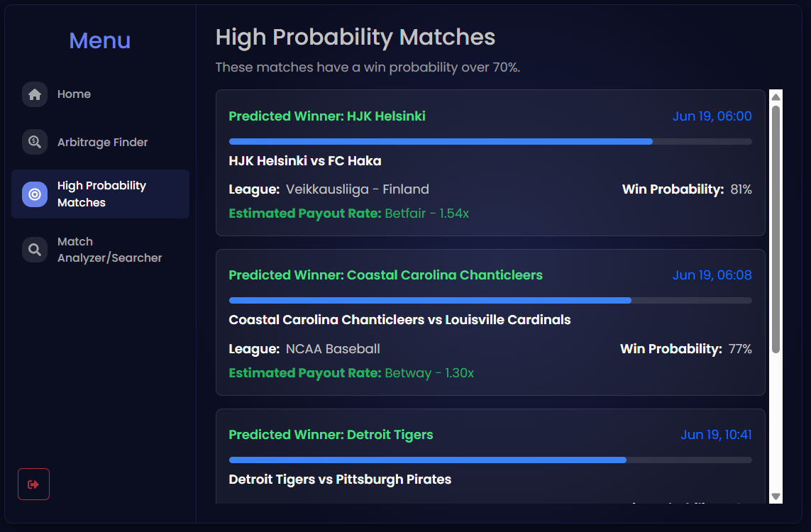Click Coastal Carolina Chanticleers probability bar
Image resolution: width=811 pixels, height=532 pixels.
(490, 300)
